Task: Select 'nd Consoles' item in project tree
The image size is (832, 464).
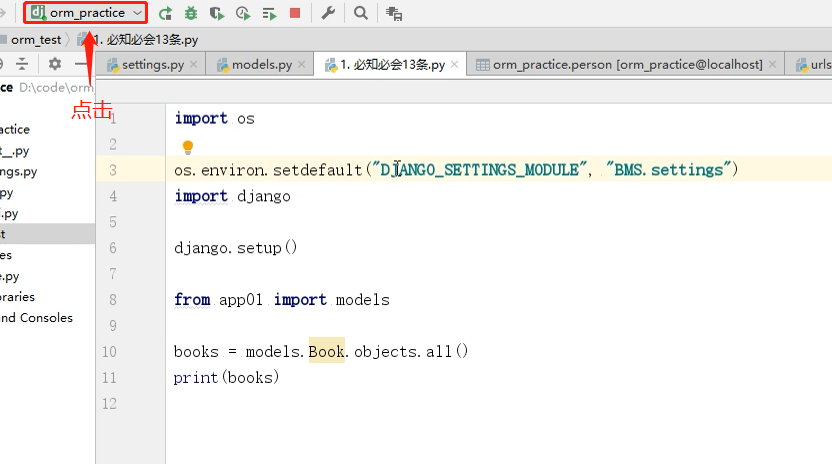Action: 36,317
